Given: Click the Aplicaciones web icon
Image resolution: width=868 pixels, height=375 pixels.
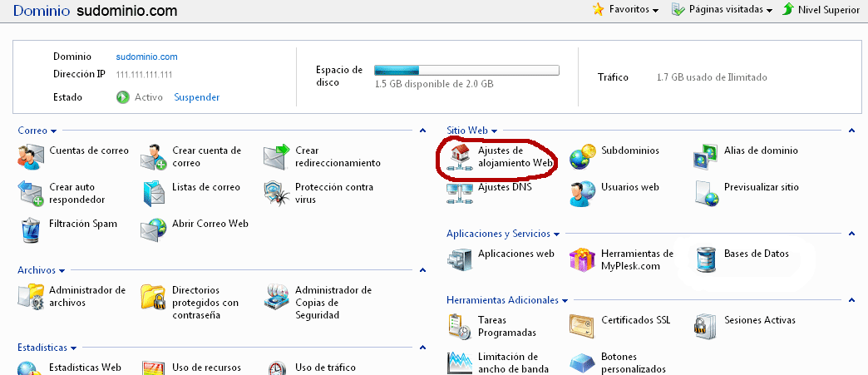Looking at the screenshot, I should (460, 260).
